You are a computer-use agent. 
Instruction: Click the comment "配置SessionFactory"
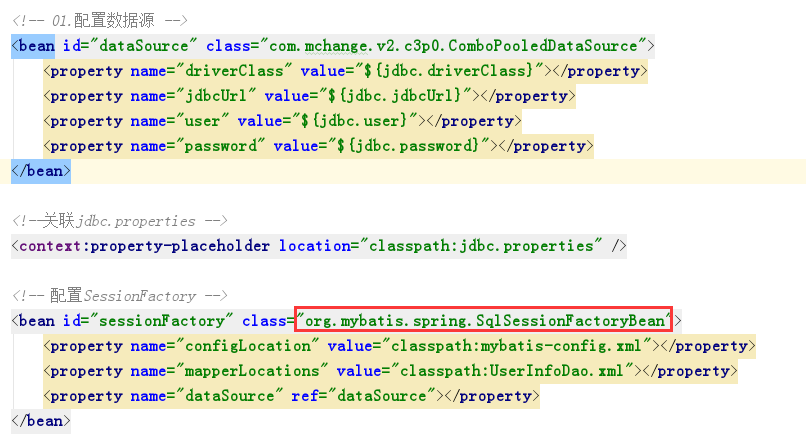[119, 296]
